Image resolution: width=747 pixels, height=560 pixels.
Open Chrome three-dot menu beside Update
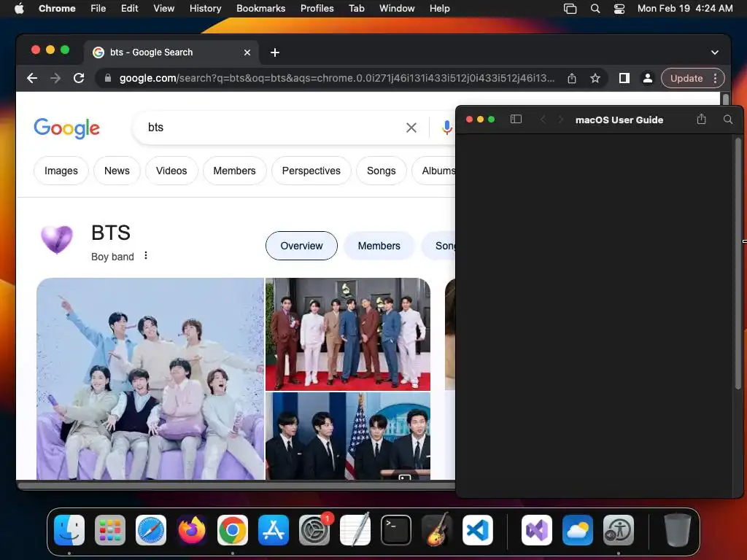[715, 78]
